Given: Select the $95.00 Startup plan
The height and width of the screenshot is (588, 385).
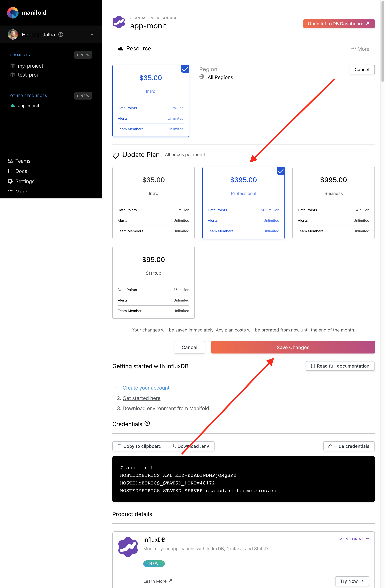Looking at the screenshot, I should coord(153,283).
